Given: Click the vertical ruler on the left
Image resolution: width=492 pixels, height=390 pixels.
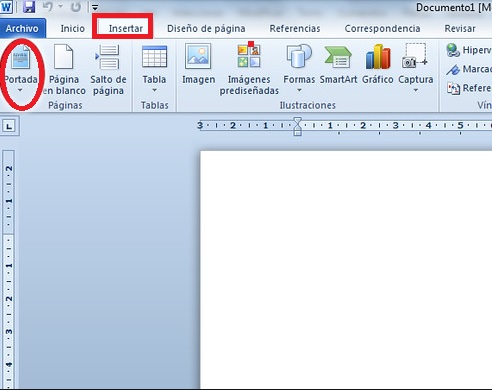Looking at the screenshot, I should [9, 269].
